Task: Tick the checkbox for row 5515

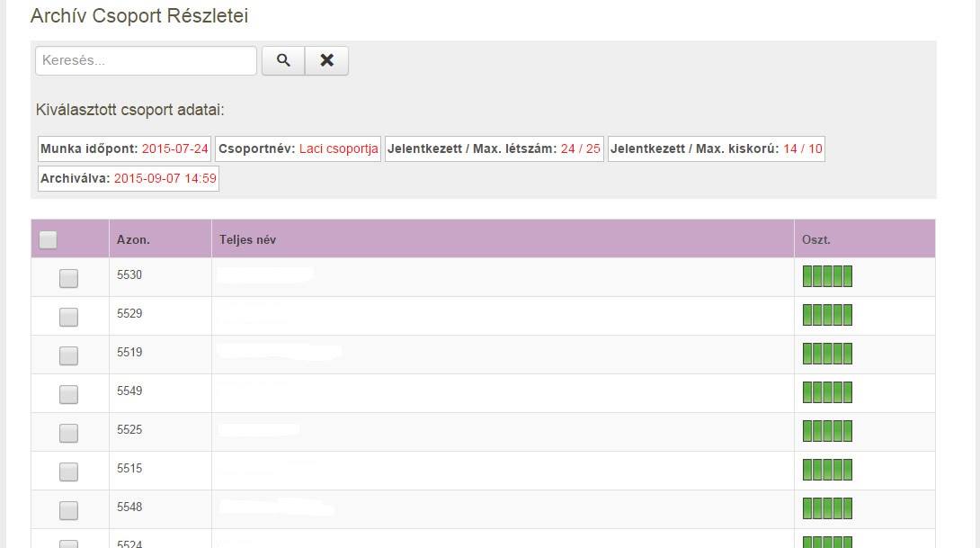Action: click(68, 472)
